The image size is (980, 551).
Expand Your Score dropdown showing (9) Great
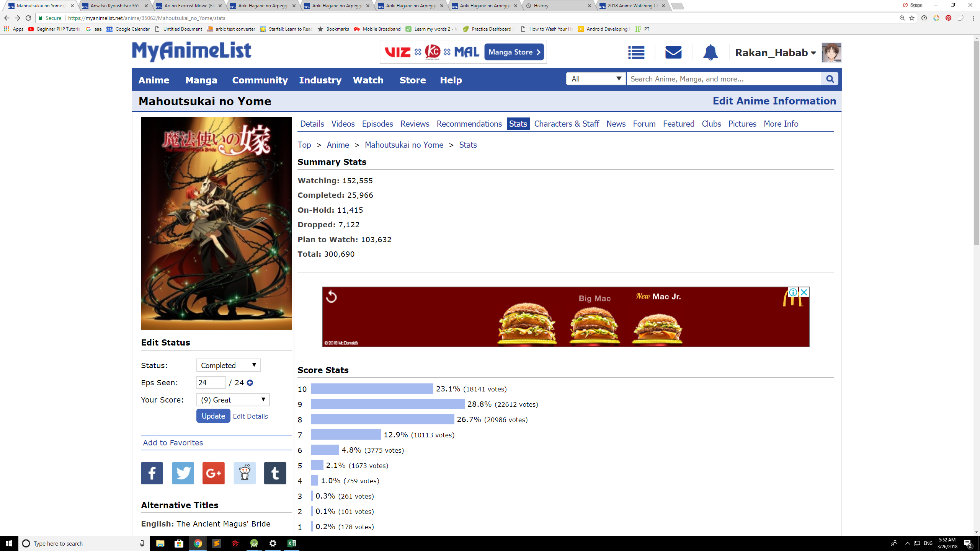233,400
